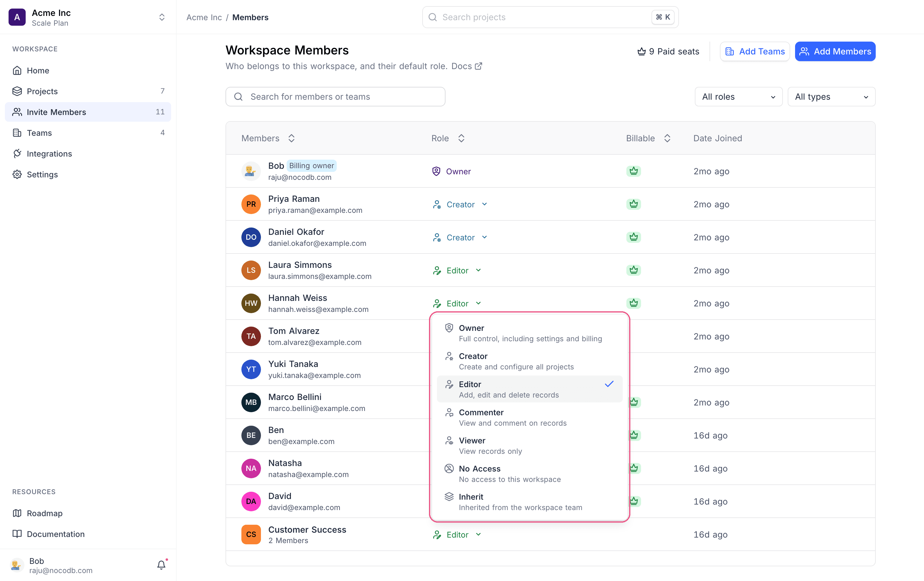Expand the workspace switcher chevrons
The height and width of the screenshot is (581, 924).
162,17
